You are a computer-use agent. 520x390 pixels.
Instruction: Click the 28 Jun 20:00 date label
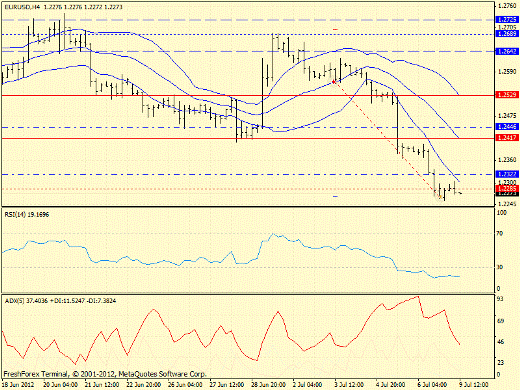[x=268, y=385]
